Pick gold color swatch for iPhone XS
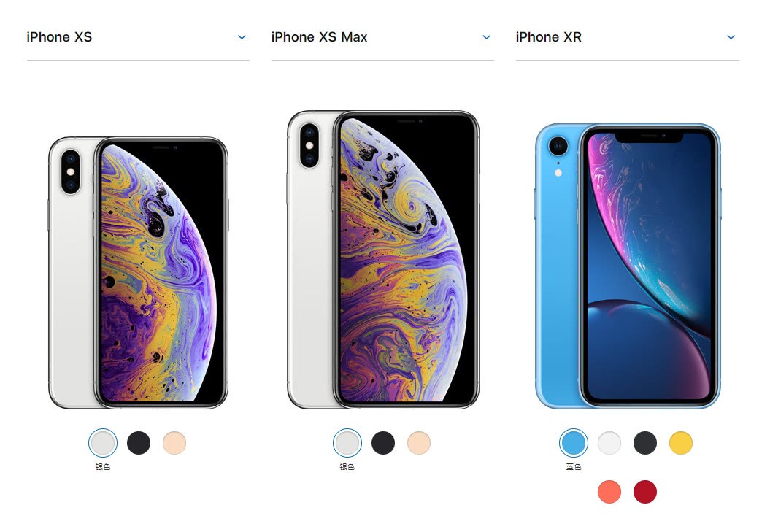The height and width of the screenshot is (532, 770). click(x=174, y=442)
